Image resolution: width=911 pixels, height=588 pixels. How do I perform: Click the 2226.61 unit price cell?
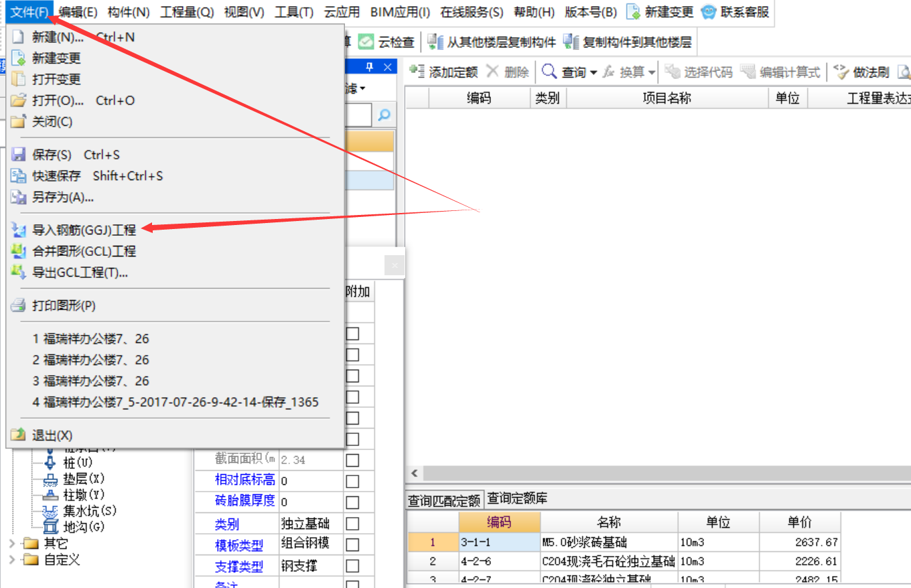tap(800, 561)
